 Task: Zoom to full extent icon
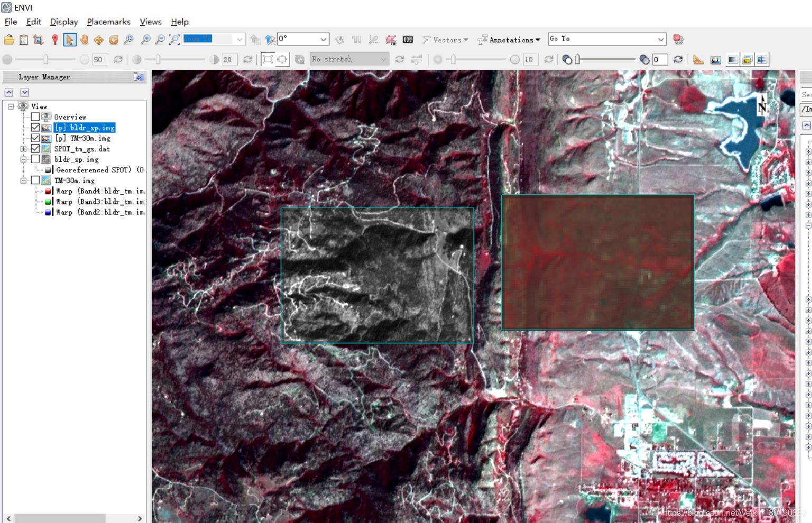coord(174,40)
